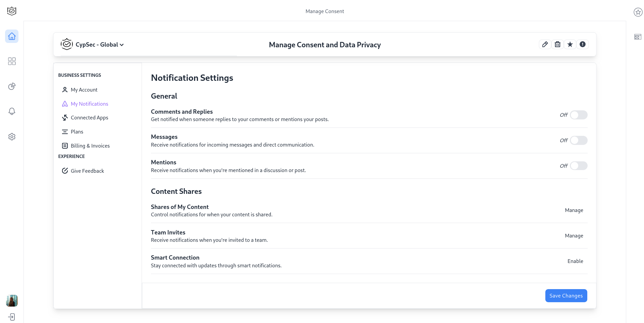
Task: Select My Account in settings menu
Action: [x=84, y=90]
